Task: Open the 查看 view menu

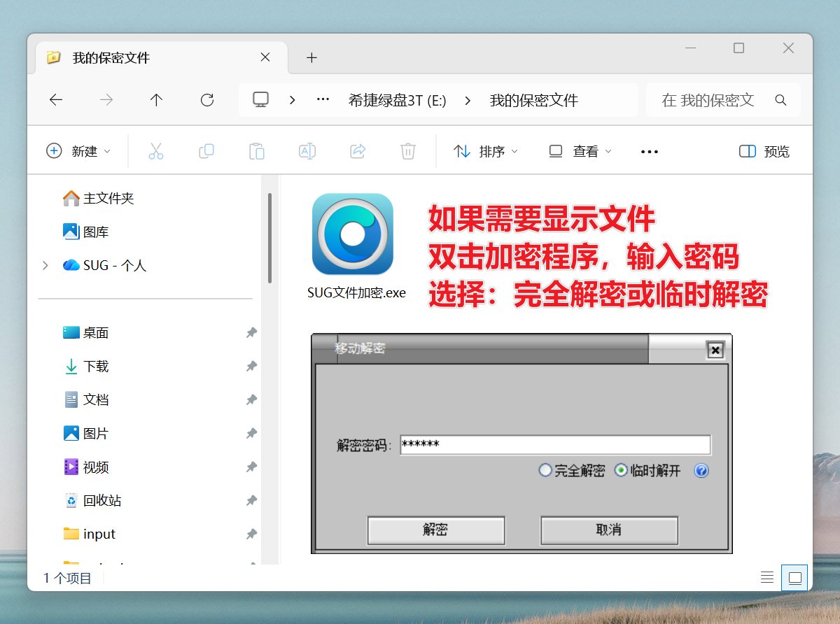Action: pos(580,151)
